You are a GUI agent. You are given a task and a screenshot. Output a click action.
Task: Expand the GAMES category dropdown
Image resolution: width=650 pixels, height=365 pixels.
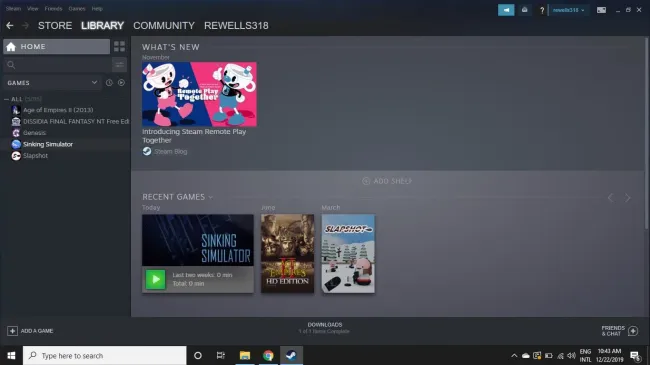pos(52,83)
